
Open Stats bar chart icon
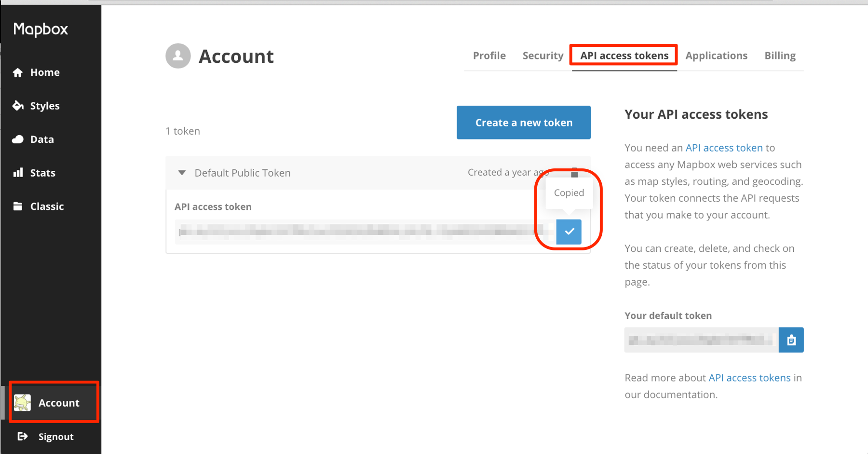pyautogui.click(x=18, y=173)
